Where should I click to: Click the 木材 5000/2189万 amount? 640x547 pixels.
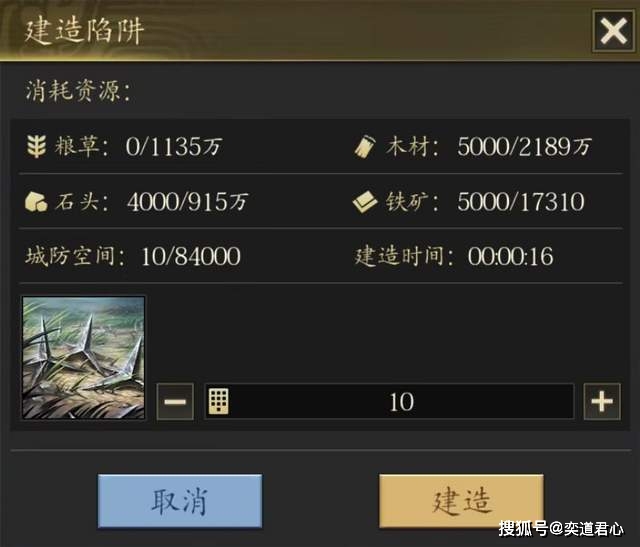[524, 147]
